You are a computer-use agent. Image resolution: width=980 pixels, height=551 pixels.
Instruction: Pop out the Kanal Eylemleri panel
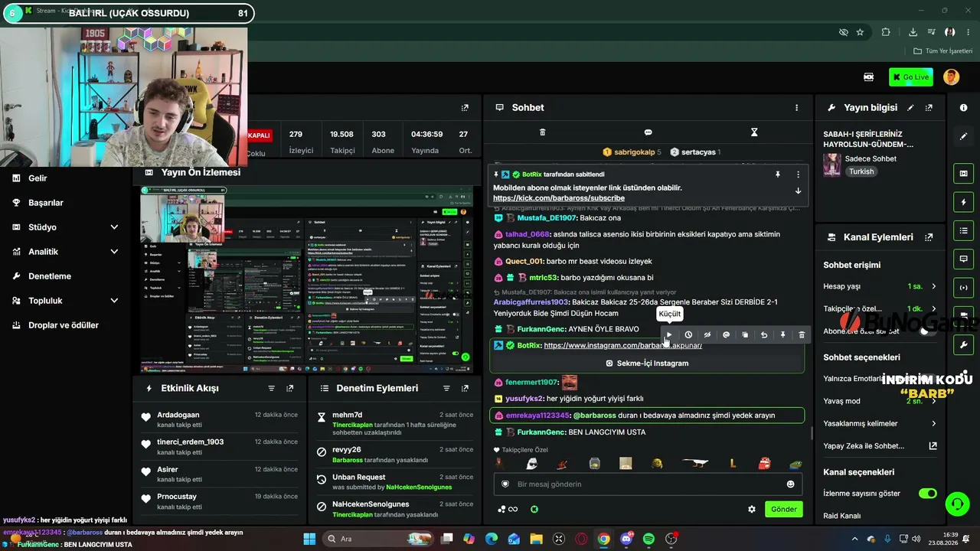pos(929,237)
